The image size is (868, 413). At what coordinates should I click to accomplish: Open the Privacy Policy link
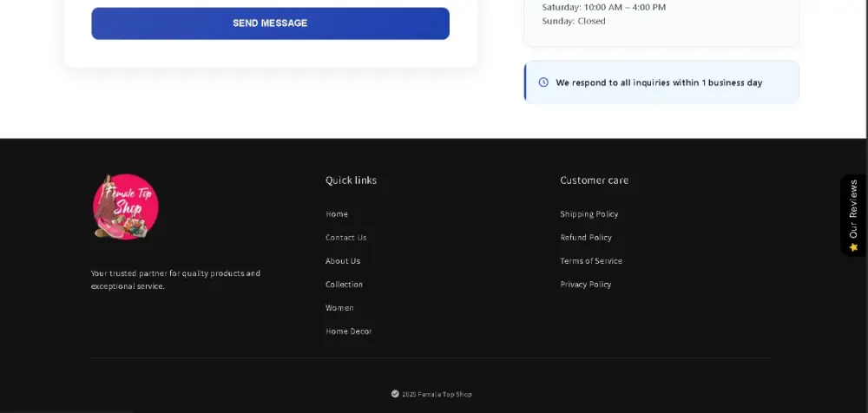point(586,285)
